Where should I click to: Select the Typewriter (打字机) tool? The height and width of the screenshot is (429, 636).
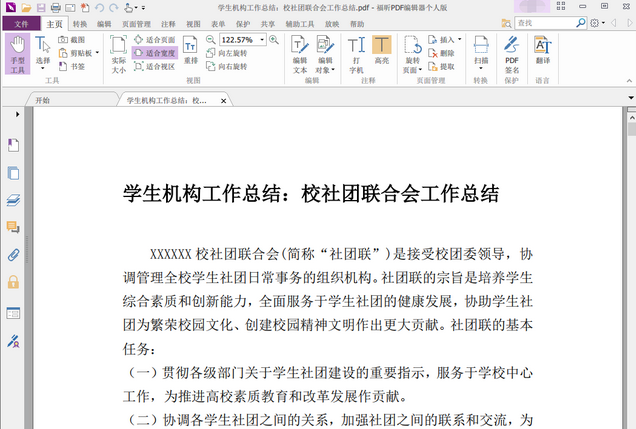(x=356, y=54)
